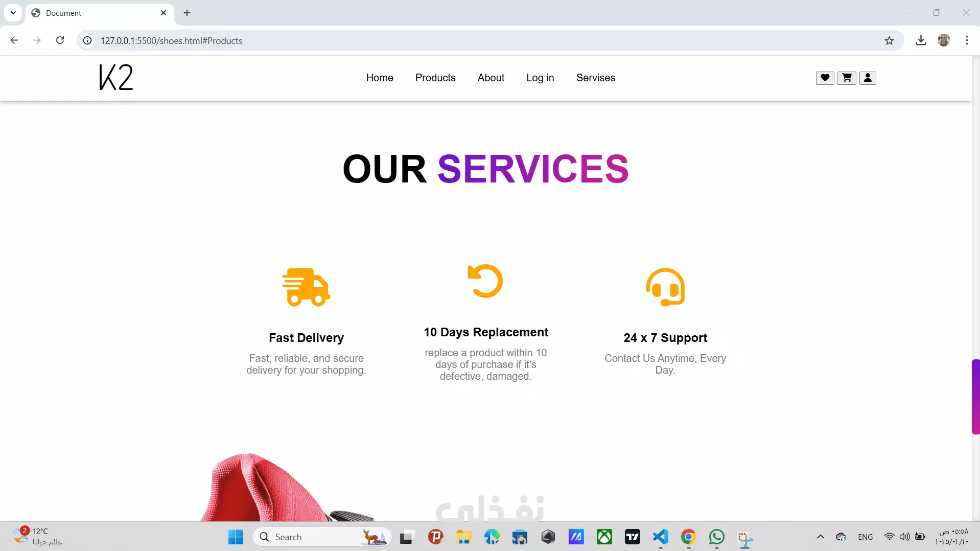Click the 10 Days Replacement heading
Screen dimensions: 980x551
[x=486, y=332]
